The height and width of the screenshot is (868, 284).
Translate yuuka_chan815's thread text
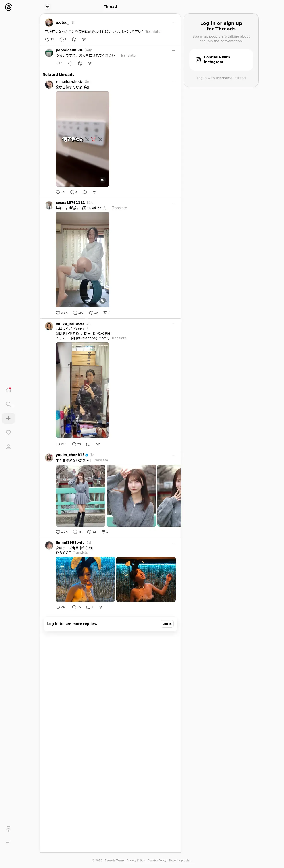(x=100, y=460)
